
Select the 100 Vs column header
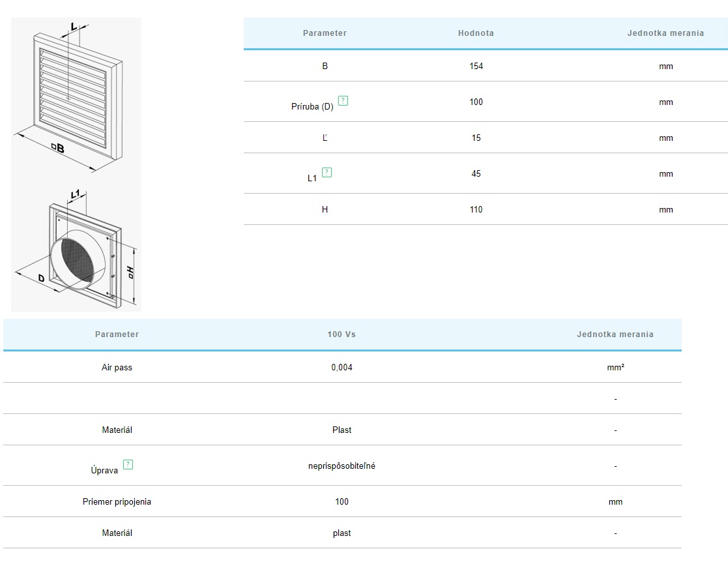click(342, 334)
